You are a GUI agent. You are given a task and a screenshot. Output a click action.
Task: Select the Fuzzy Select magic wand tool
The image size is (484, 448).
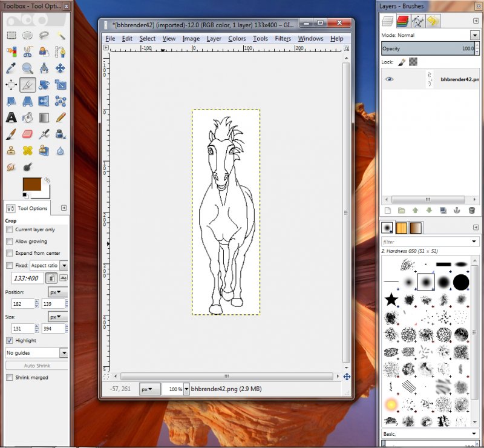60,35
